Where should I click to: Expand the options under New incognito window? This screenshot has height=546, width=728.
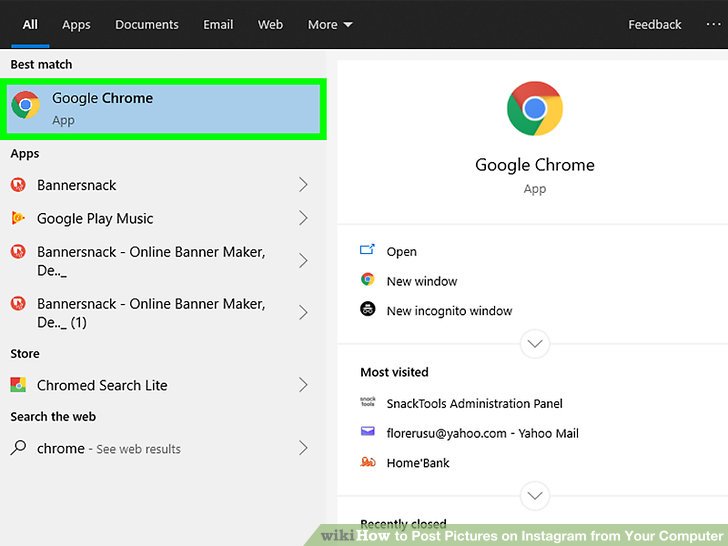[x=535, y=344]
